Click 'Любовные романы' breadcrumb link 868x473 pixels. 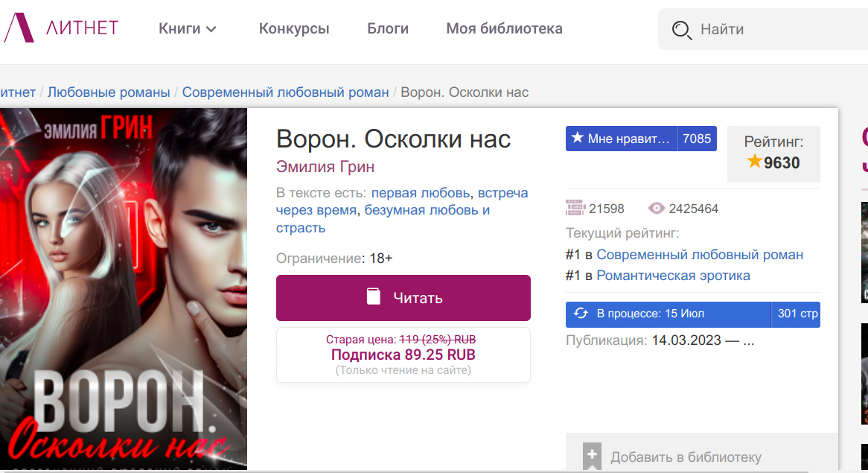tap(109, 92)
